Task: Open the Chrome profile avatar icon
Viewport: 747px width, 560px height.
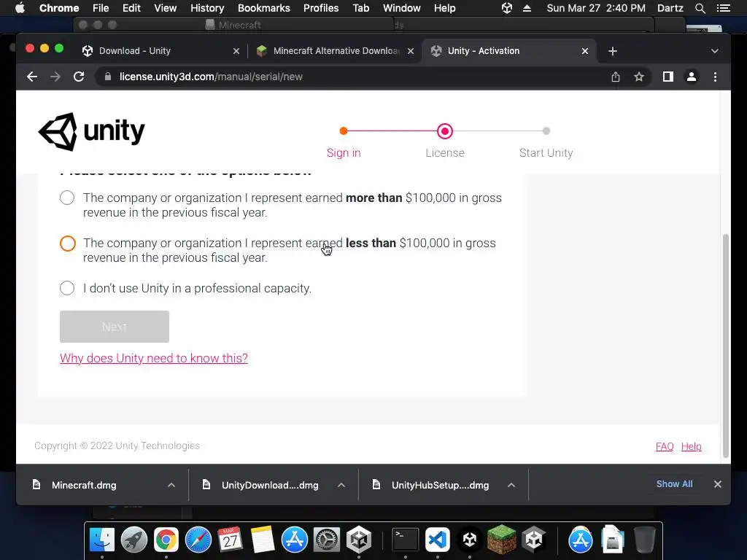Action: click(x=692, y=77)
